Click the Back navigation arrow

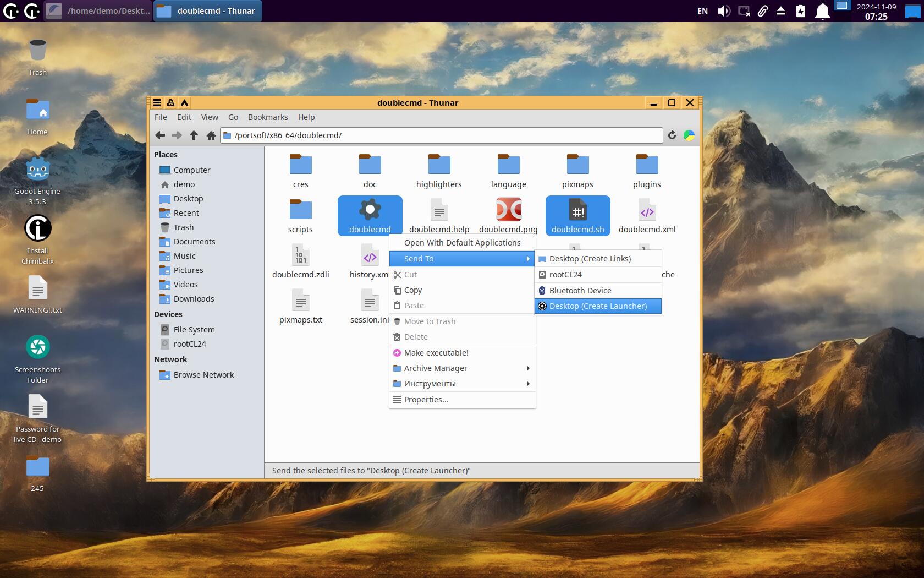[160, 135]
